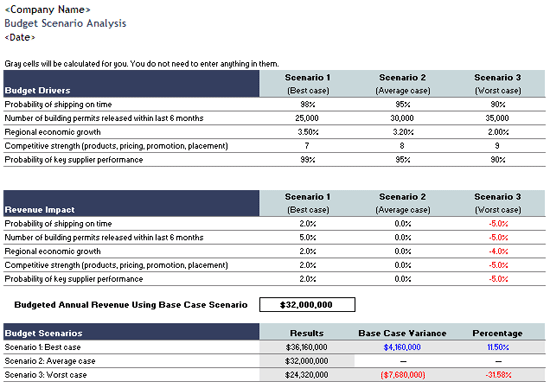The height and width of the screenshot is (388, 550).
Task: Select Scenario 1 shipping on time 98% cell
Action: pyautogui.click(x=307, y=104)
